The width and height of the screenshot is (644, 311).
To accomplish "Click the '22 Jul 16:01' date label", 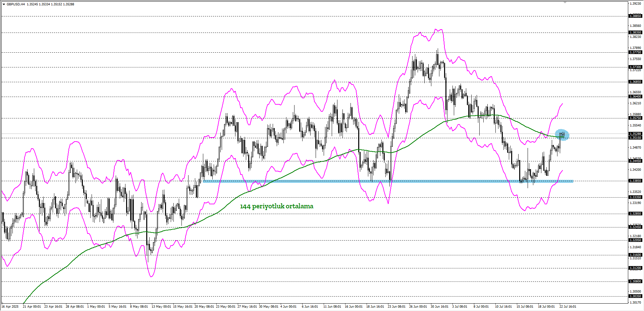I will 568,307.
